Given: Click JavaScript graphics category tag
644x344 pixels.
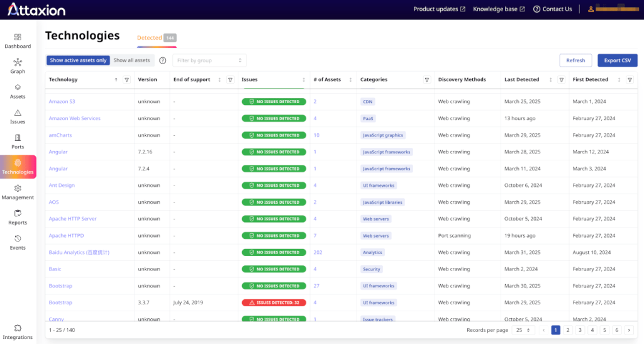Looking at the screenshot, I should (x=383, y=135).
